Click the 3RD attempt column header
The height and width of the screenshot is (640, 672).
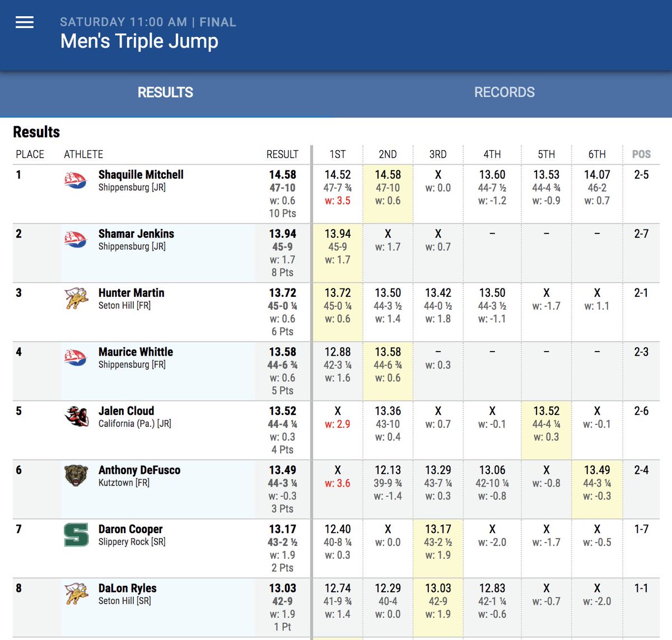pyautogui.click(x=438, y=155)
